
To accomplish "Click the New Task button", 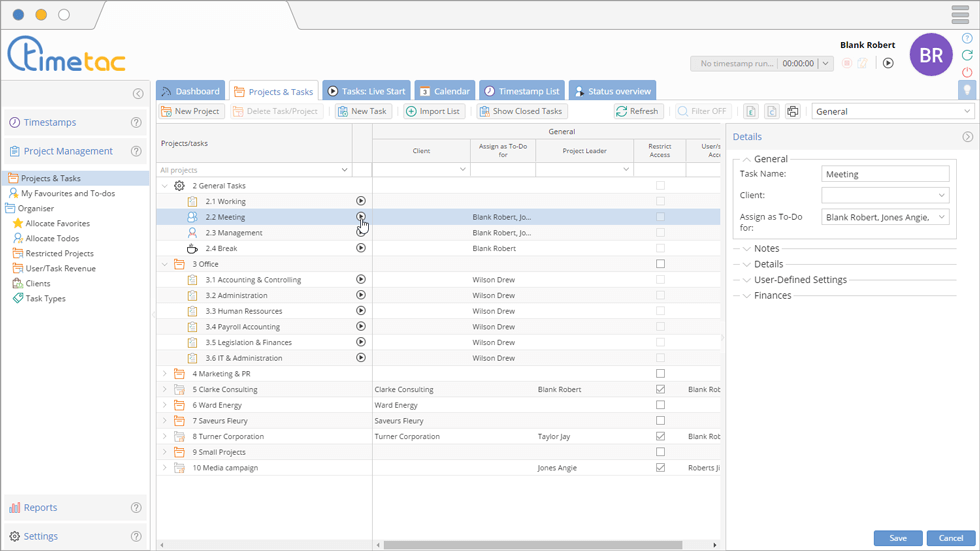I will click(362, 111).
